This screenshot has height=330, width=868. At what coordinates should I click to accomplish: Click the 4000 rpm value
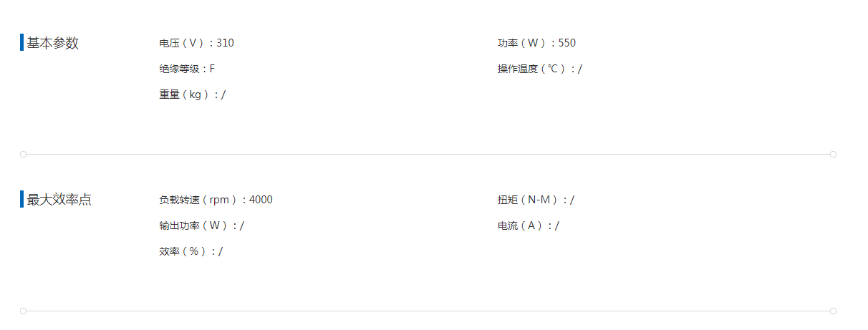[261, 200]
